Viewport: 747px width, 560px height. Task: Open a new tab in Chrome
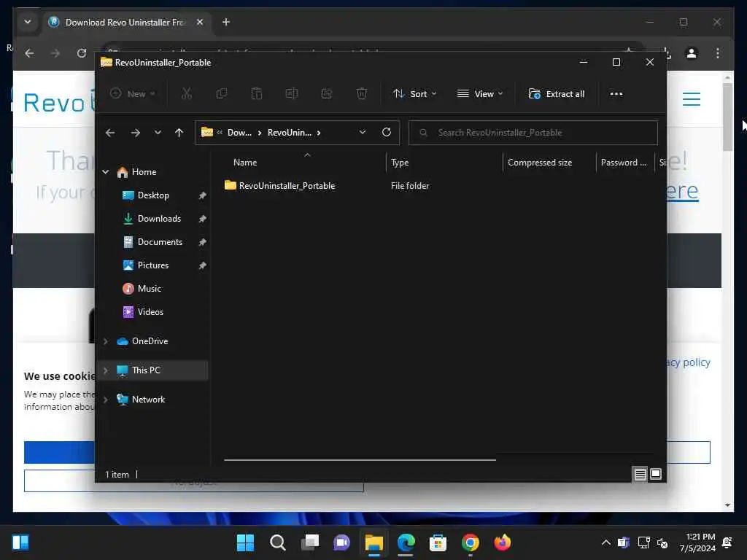226,22
